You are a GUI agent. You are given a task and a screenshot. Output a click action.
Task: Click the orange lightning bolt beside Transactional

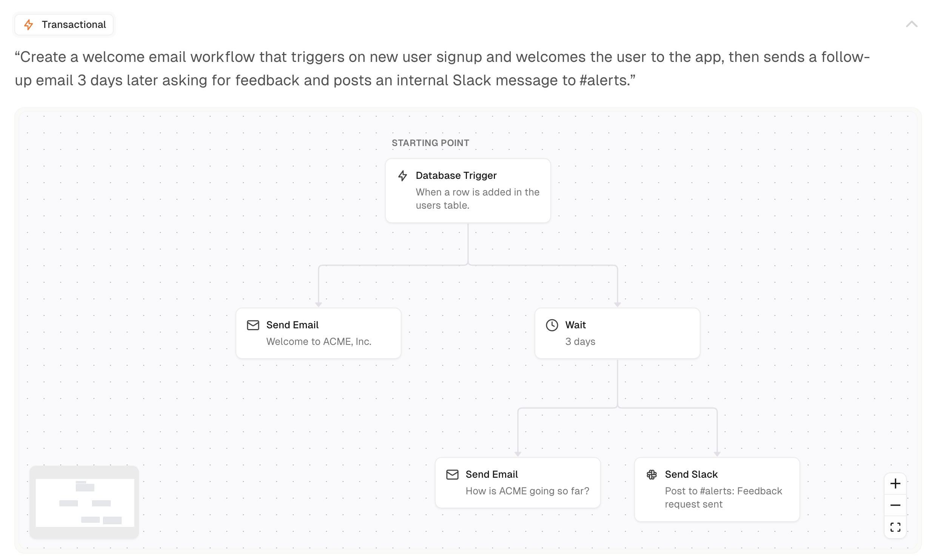coord(29,25)
